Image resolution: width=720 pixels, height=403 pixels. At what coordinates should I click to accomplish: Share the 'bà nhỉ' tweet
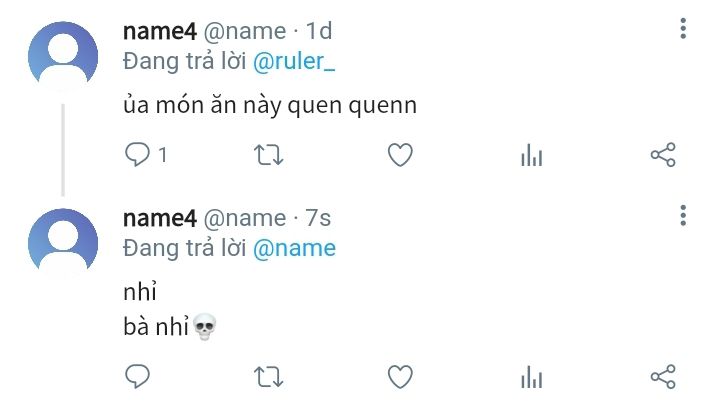(x=663, y=376)
